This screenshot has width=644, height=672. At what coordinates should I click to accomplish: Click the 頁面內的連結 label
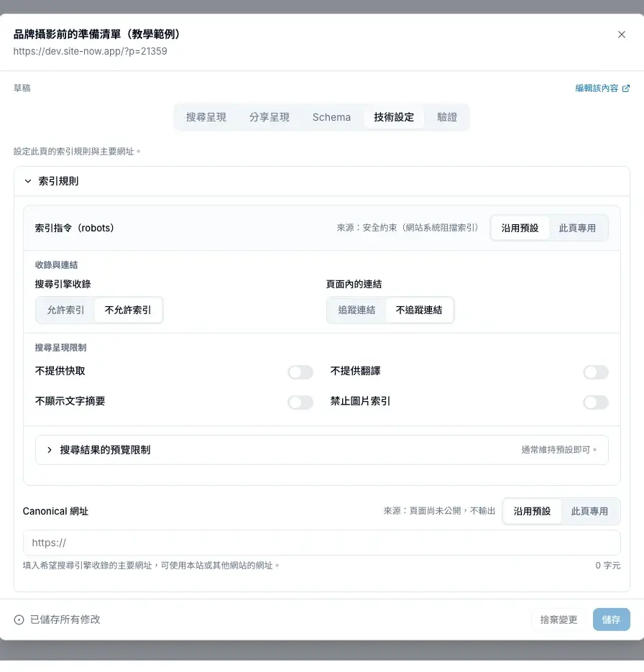point(354,284)
